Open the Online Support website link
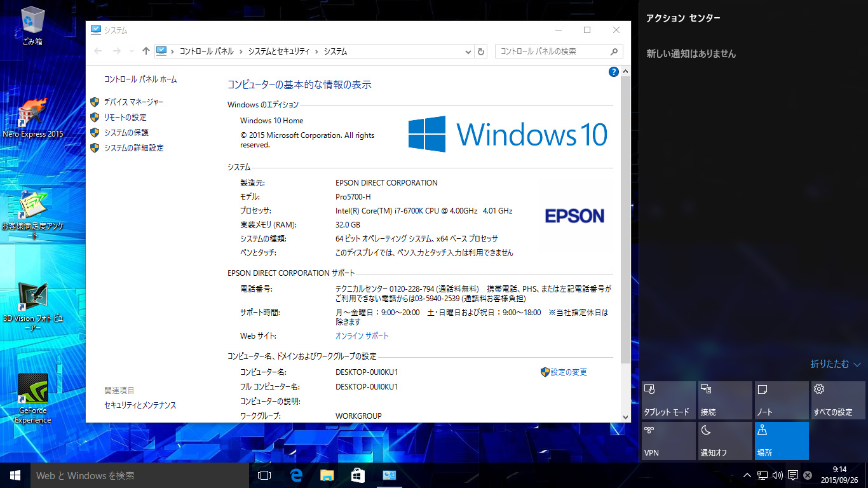 [x=362, y=335]
